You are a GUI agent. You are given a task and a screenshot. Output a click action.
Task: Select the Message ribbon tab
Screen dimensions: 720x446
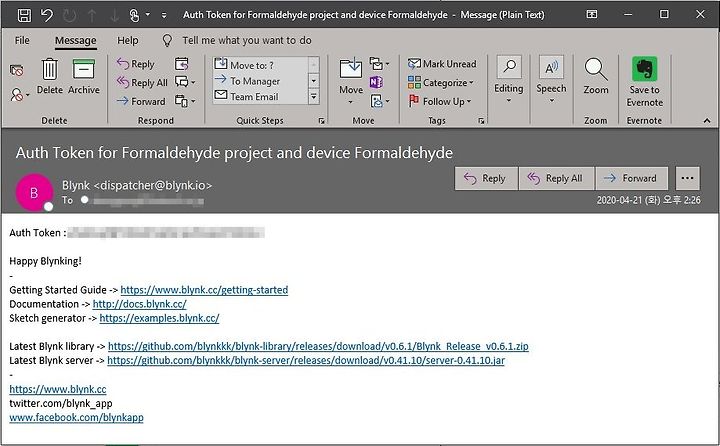(x=76, y=40)
